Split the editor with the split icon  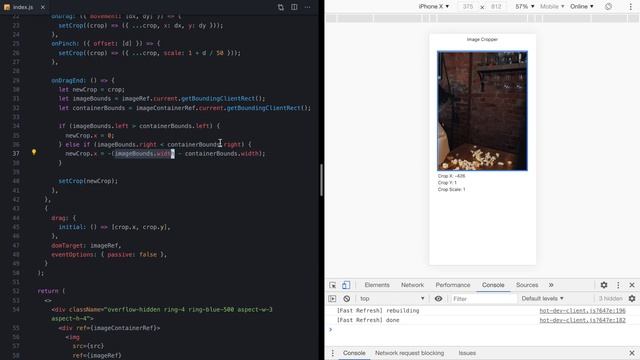[294, 7]
